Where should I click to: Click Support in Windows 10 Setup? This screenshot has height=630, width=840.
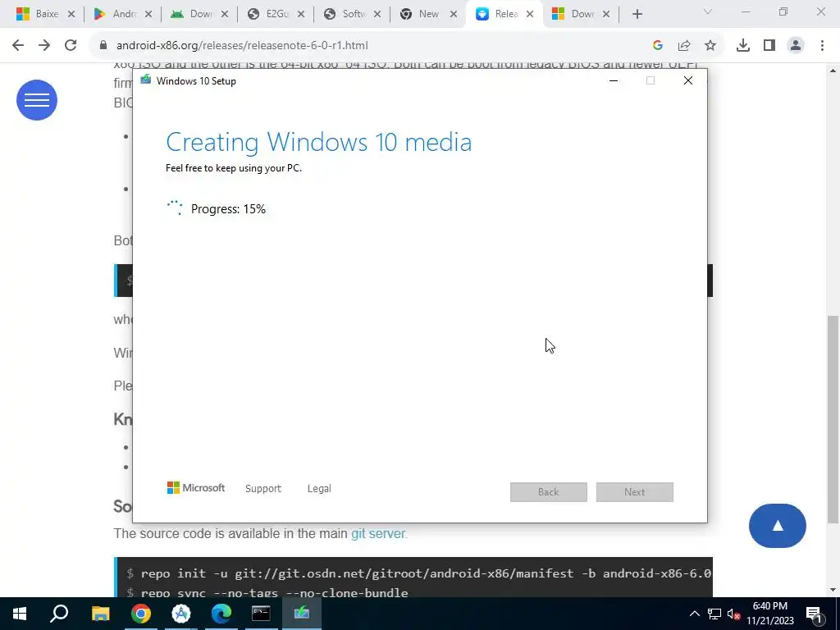coord(263,489)
